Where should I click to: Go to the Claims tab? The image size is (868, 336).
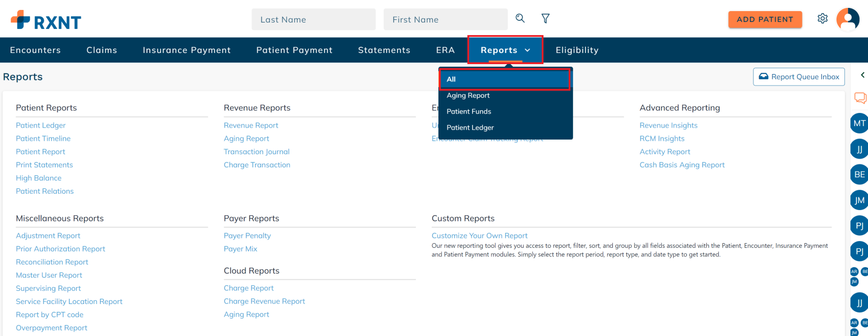pyautogui.click(x=102, y=50)
